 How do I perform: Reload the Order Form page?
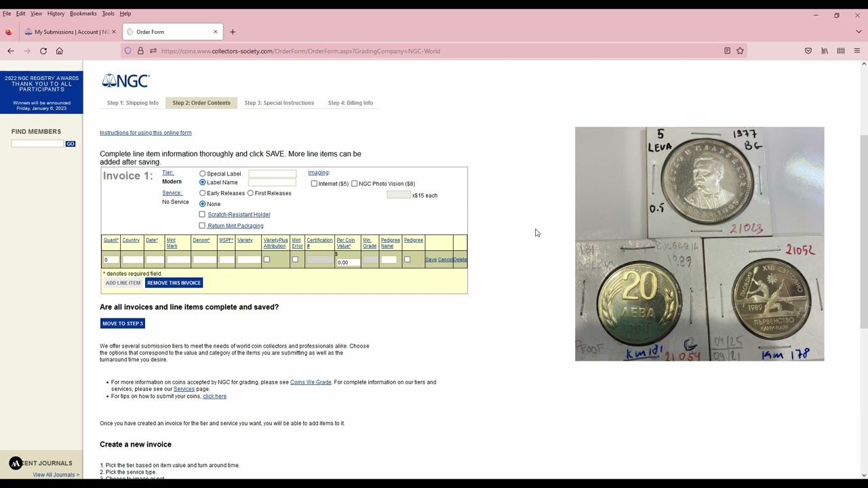click(x=43, y=51)
